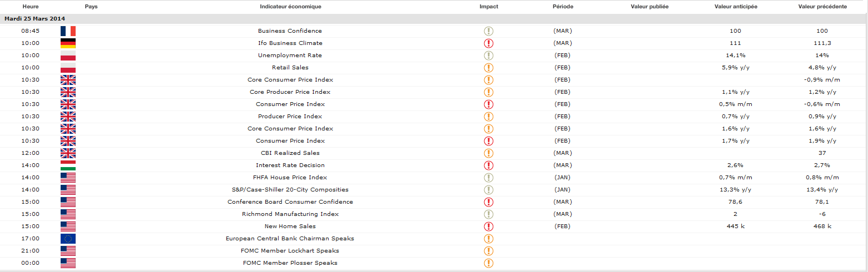Screen dimensions: 868x272
Task: Click the Germany flag icon
Action: (68, 43)
